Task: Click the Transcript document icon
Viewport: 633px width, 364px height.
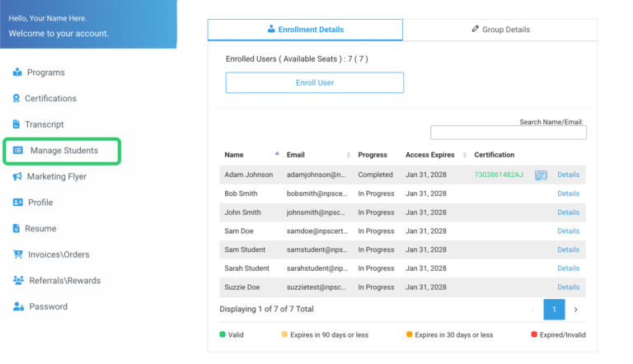Action: click(16, 124)
